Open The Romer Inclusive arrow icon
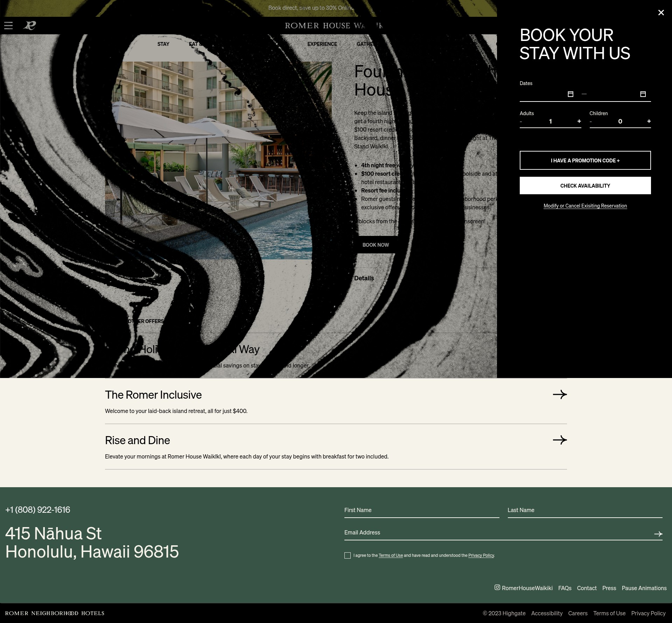 tap(560, 394)
